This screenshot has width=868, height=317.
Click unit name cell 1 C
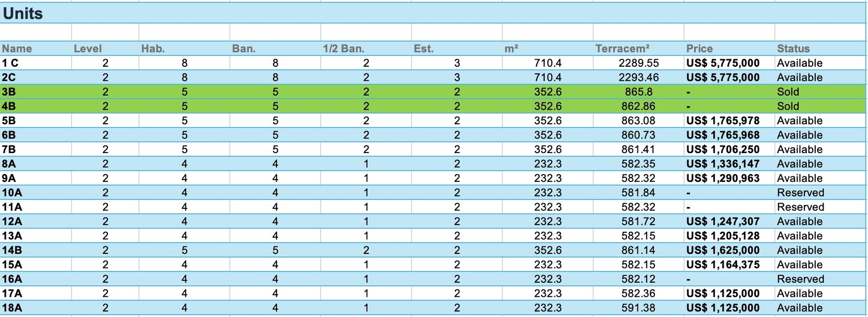[x=10, y=63]
